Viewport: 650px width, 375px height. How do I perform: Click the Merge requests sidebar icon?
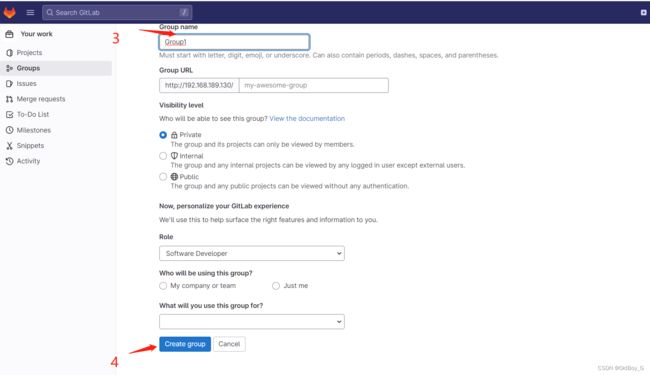pyautogui.click(x=10, y=99)
